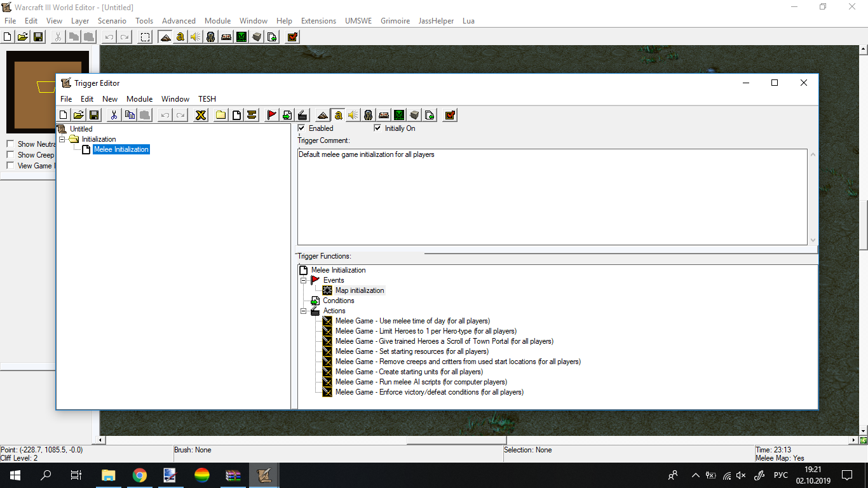Open Sound Editor from World Editor main toolbar

tap(195, 37)
